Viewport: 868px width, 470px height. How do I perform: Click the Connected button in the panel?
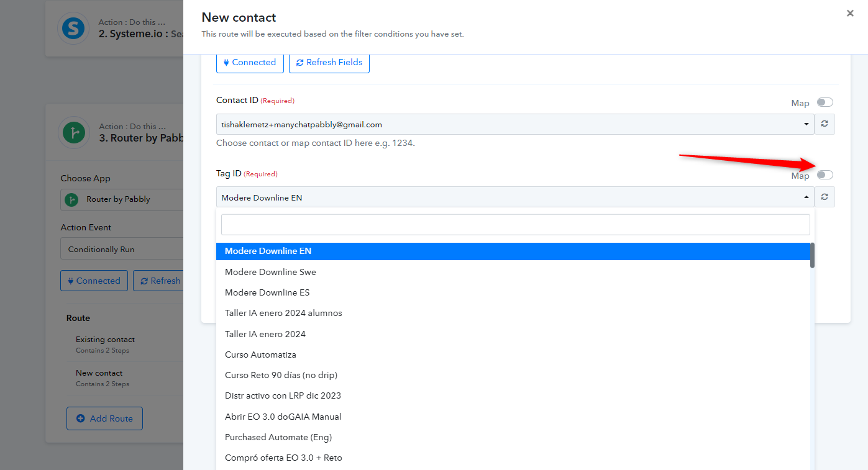250,62
